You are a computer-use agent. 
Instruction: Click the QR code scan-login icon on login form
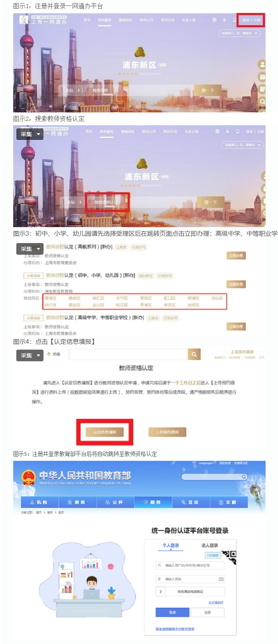coord(229,557)
